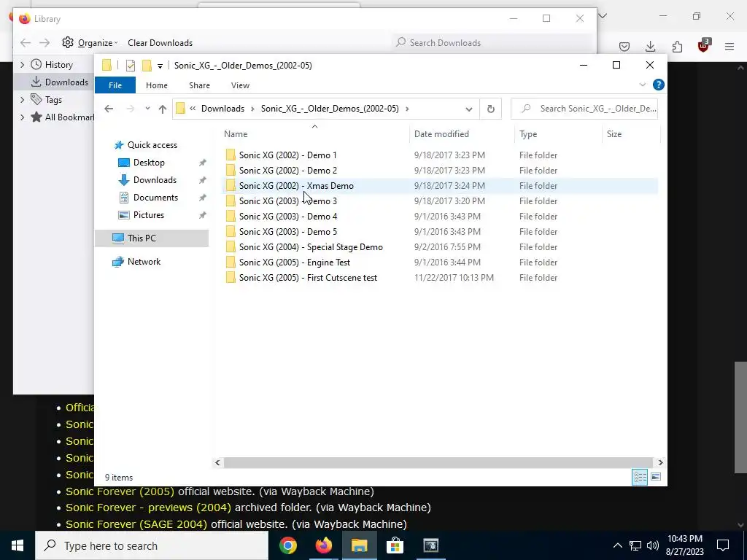
Task: Open recent locations dropdown in Explorer
Action: coord(147,109)
